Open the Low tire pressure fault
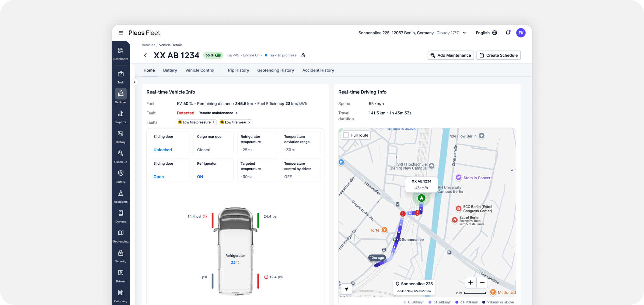Screen dimensions: 644x305 point(197,122)
